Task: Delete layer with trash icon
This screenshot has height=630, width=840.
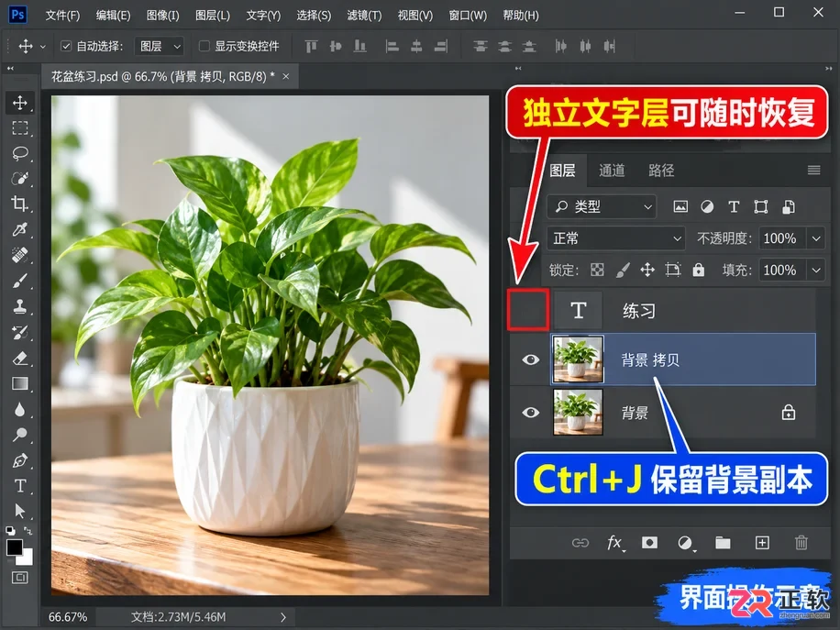Action: tap(801, 543)
